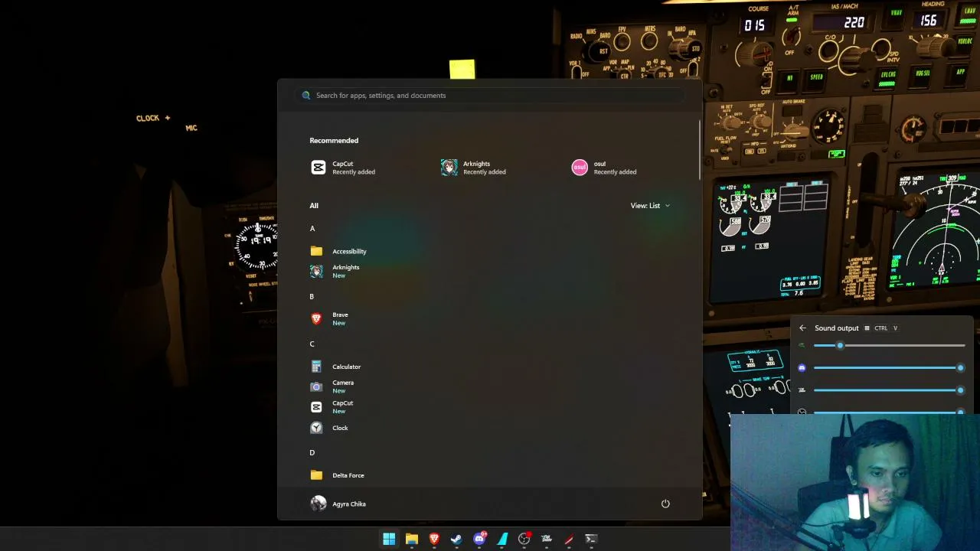Jump using the letter A header
The height and width of the screenshot is (551, 980).
pyautogui.click(x=312, y=229)
